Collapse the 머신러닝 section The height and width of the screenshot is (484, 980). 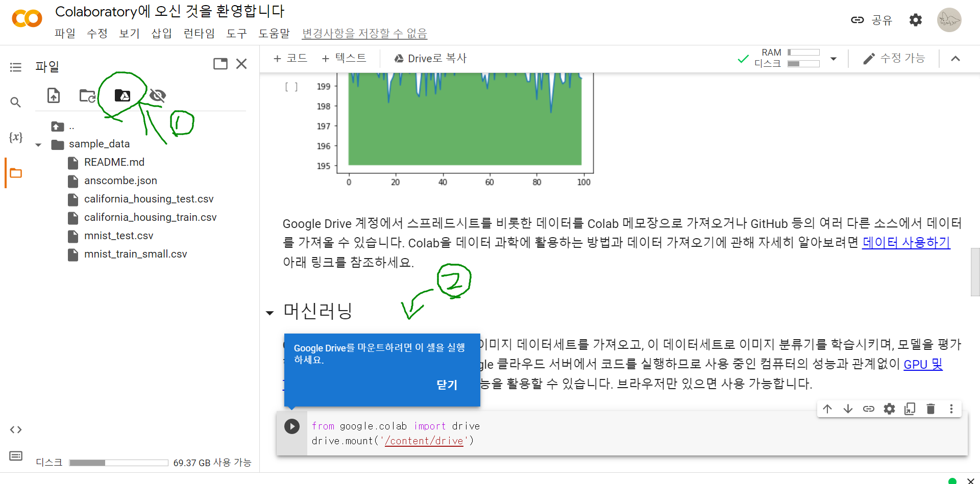[x=270, y=313]
